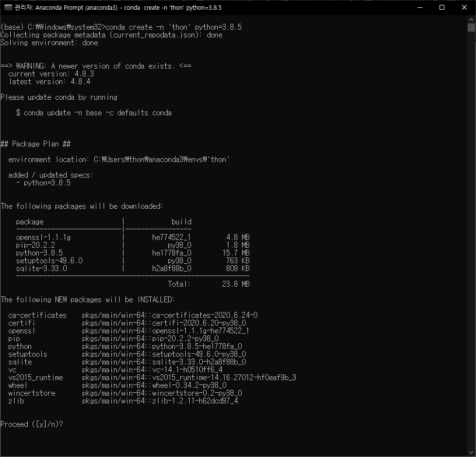Click the 'WARNING: A newer version' line
Viewport: 476px width, 457px height.
point(96,66)
